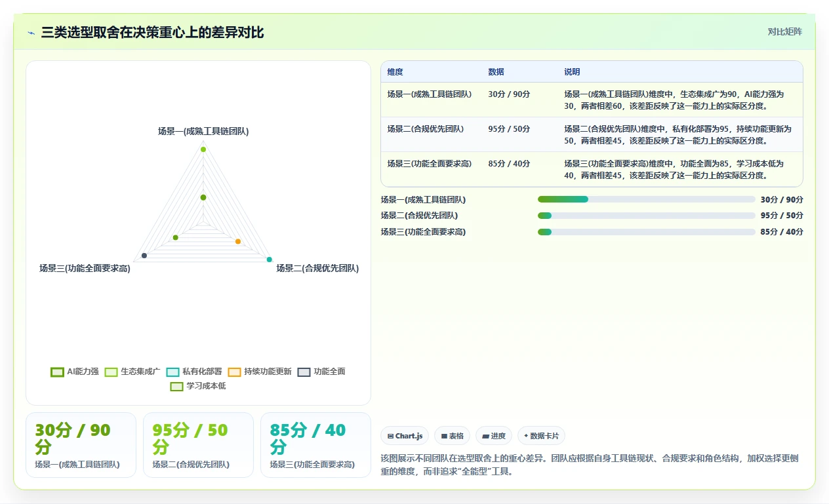Select the 进度 tag button
This screenshot has width=829, height=504.
coord(494,436)
